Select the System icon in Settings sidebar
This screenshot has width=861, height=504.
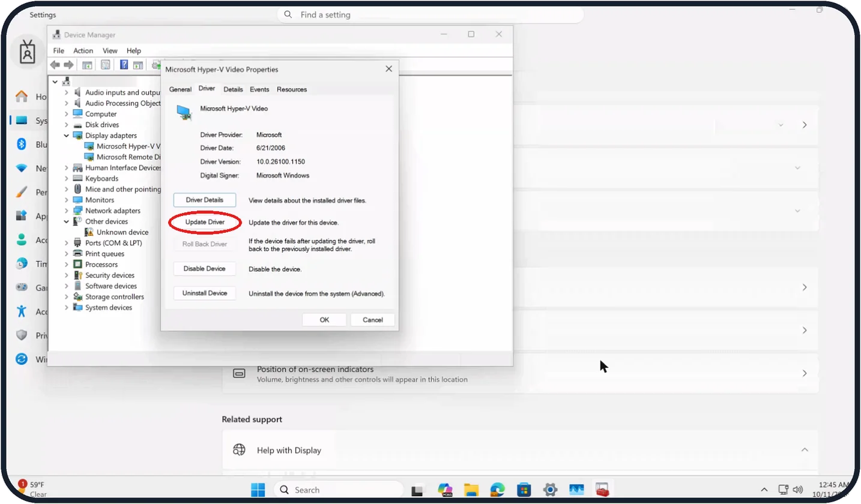pos(22,121)
